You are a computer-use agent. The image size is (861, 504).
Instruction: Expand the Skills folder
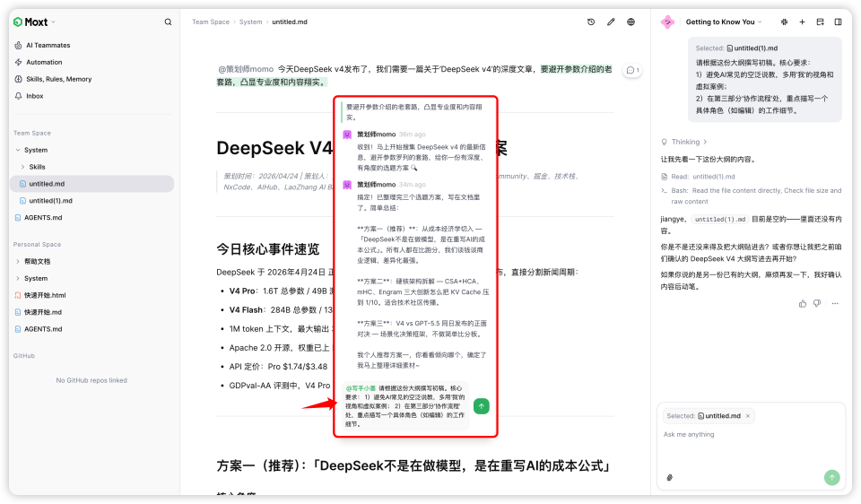click(x=22, y=167)
